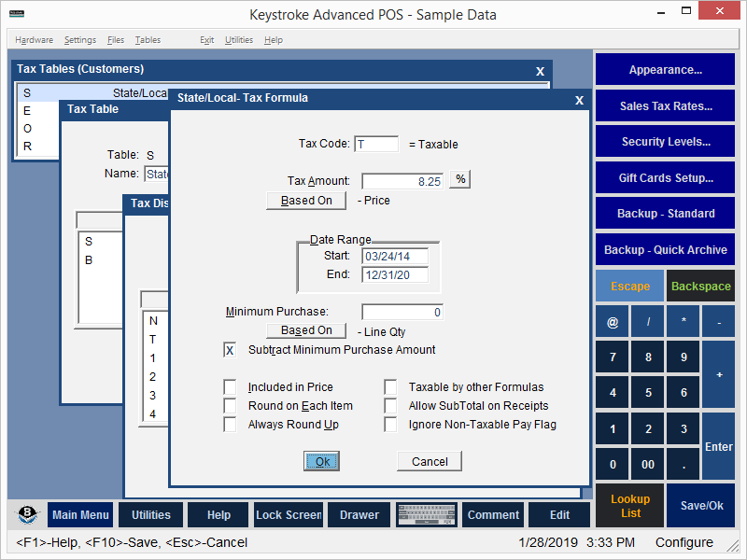The width and height of the screenshot is (747, 560).
Task: Click Backup - Standard button
Action: 665,214
